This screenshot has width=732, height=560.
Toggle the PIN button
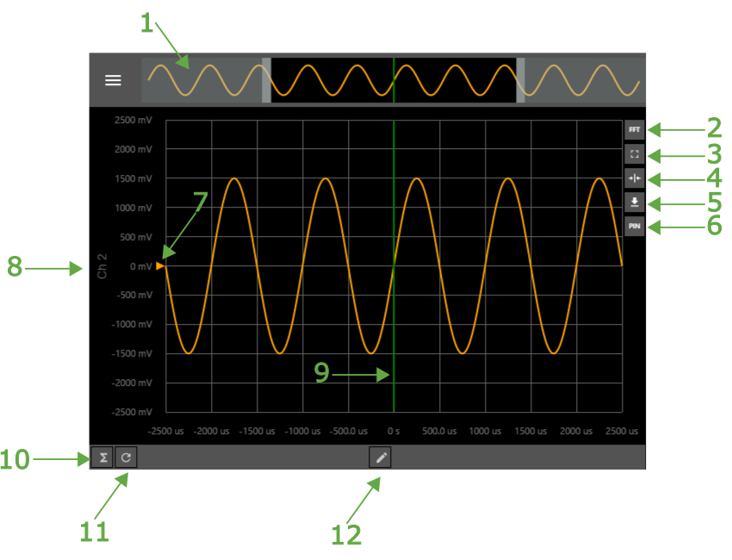pos(635,226)
